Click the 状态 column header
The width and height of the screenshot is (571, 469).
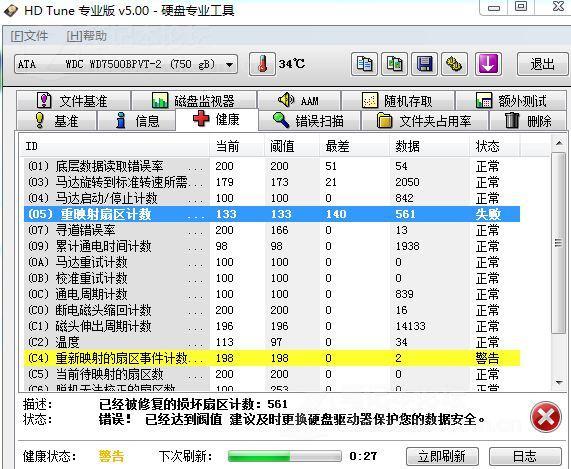(x=495, y=146)
